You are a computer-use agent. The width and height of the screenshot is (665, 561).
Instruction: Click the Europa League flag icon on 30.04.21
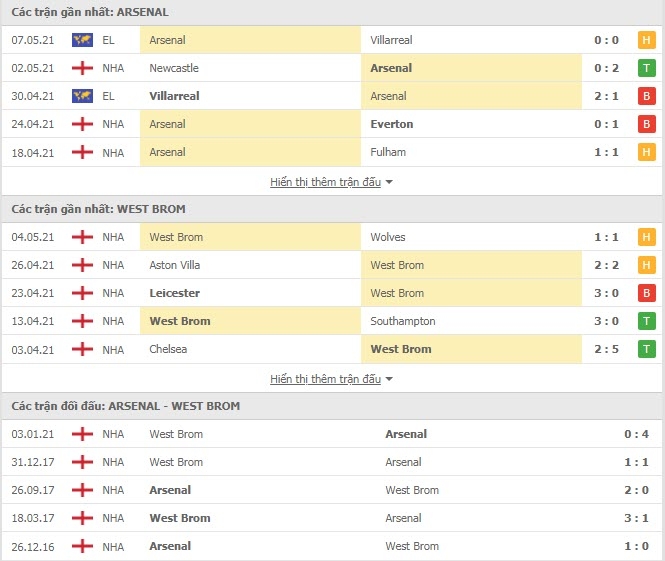coord(82,96)
